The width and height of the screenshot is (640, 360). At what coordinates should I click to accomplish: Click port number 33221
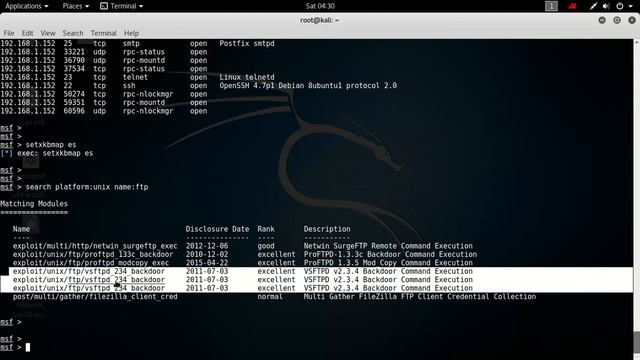click(x=74, y=52)
